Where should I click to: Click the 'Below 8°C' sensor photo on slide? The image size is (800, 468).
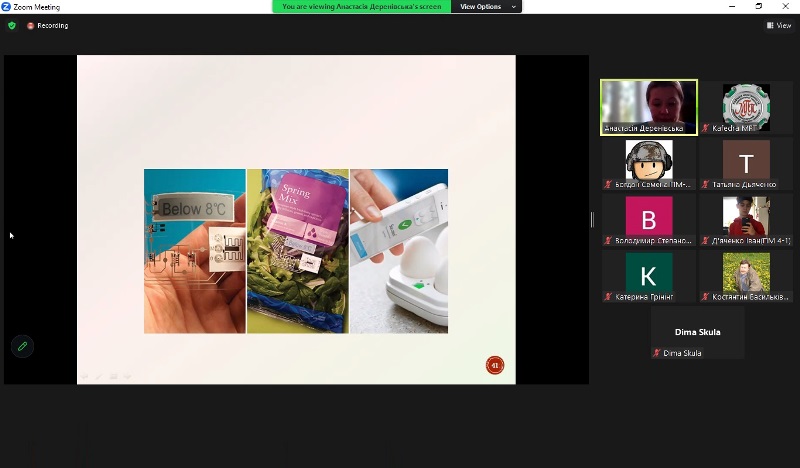[x=194, y=251]
